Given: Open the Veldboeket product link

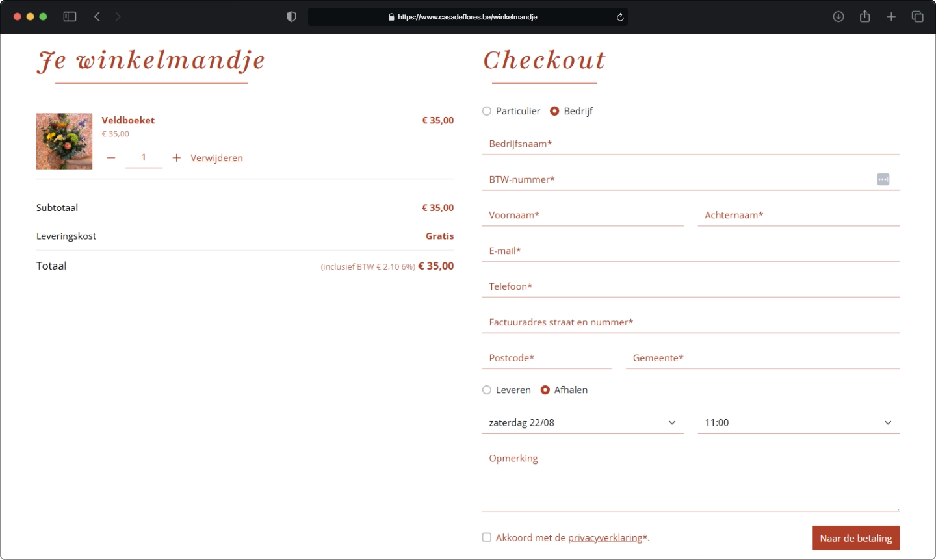Looking at the screenshot, I should (128, 120).
